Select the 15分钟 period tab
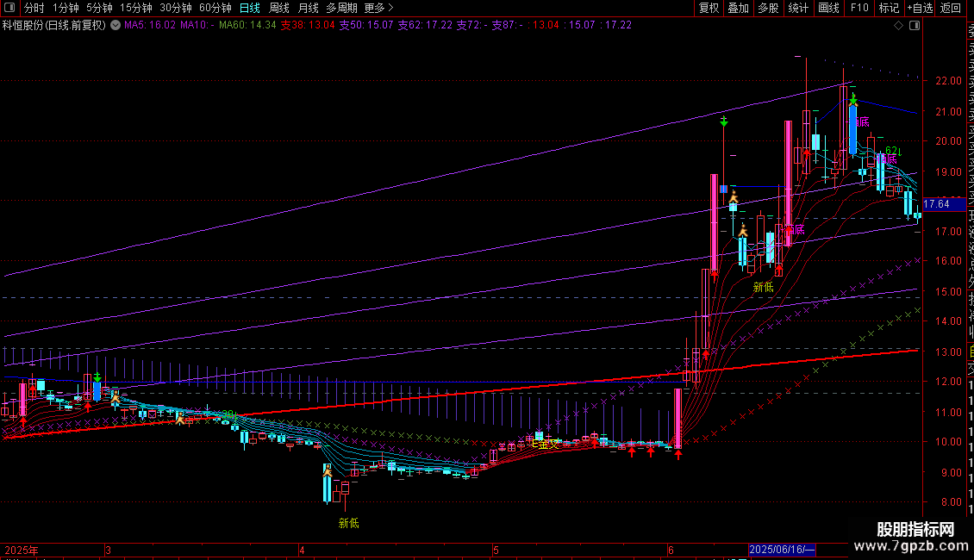The width and height of the screenshot is (974, 560). (136, 8)
